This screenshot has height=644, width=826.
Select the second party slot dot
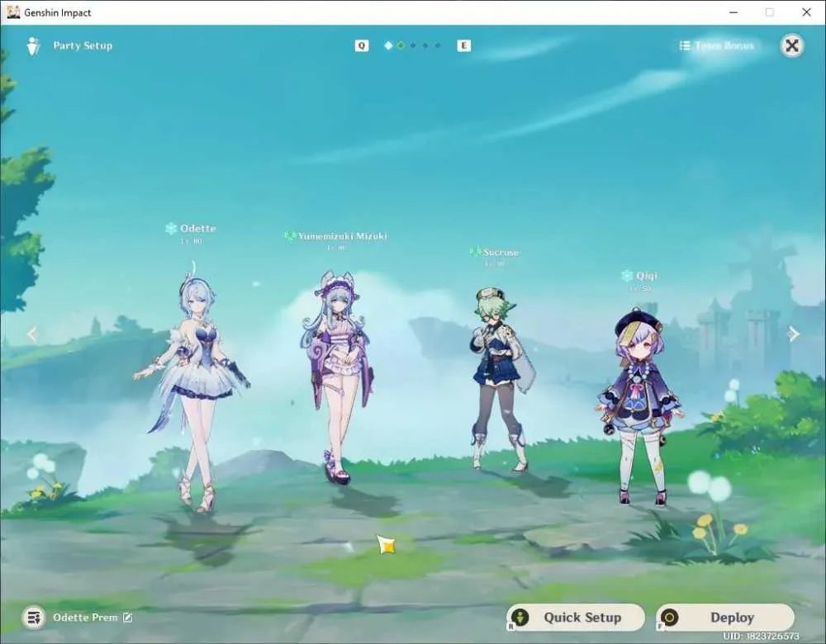[x=401, y=45]
